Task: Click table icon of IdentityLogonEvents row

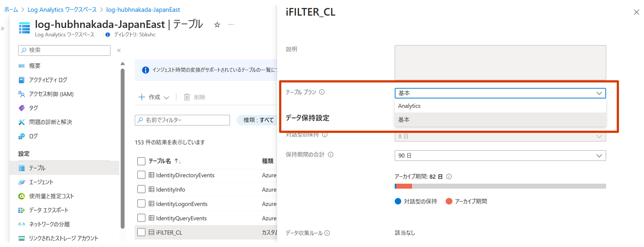Action: tap(151, 204)
